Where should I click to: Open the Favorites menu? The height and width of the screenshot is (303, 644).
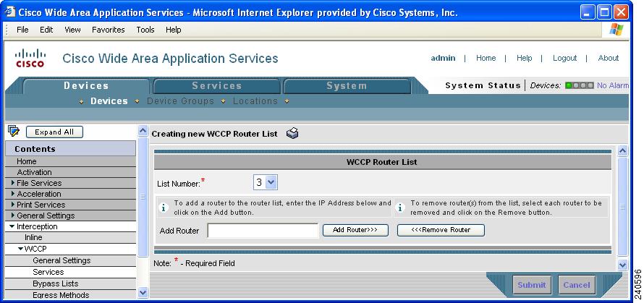pyautogui.click(x=109, y=30)
